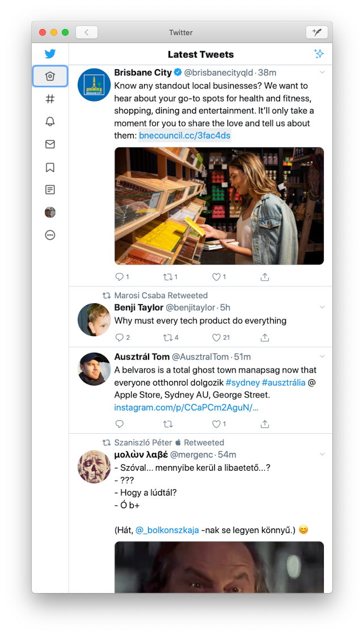Image resolution: width=364 pixels, height=635 pixels.
Task: Open Notifications bell in sidebar
Action: (x=50, y=121)
